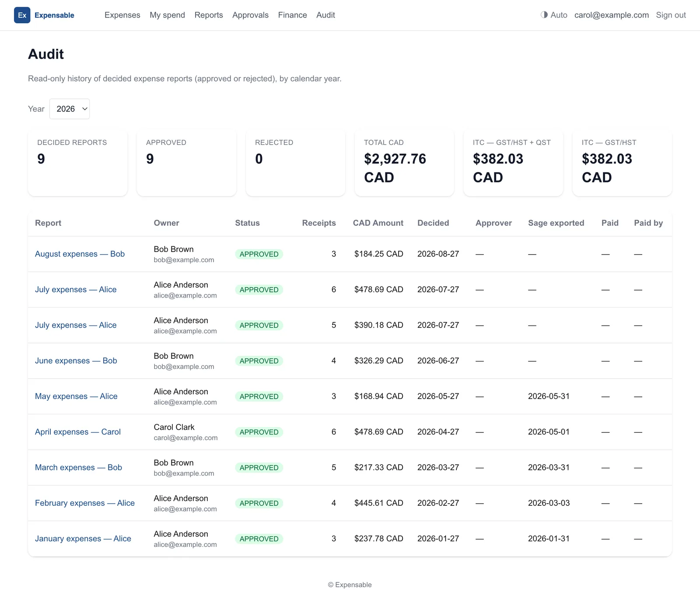Viewport: 700px width, 599px height.
Task: Switch to the Reports page
Action: pos(209,15)
